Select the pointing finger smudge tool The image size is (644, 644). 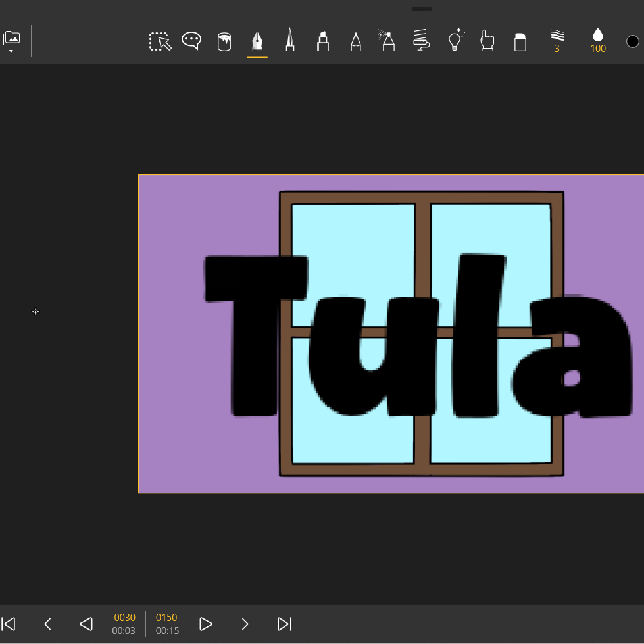(x=487, y=41)
